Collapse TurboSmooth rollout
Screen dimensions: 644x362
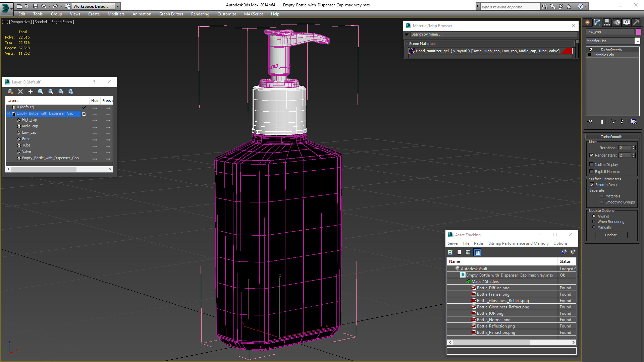587,137
